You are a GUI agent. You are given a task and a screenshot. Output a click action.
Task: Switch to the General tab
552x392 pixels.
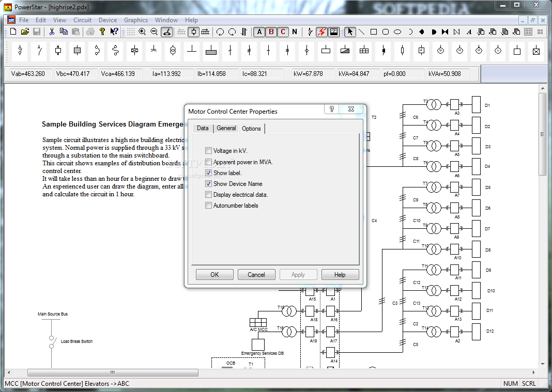(226, 128)
